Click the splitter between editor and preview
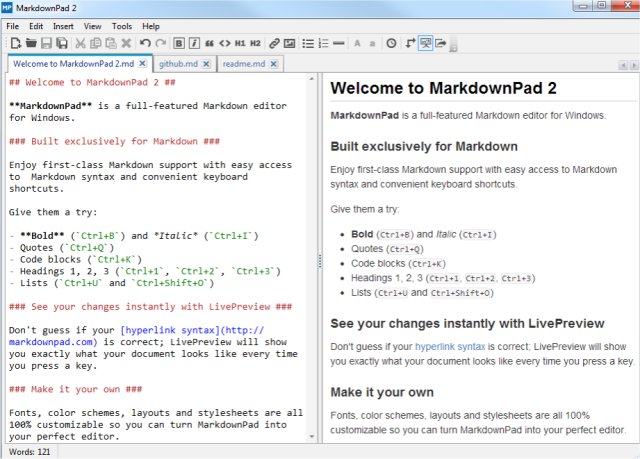The height and width of the screenshot is (459, 640). coord(320,259)
